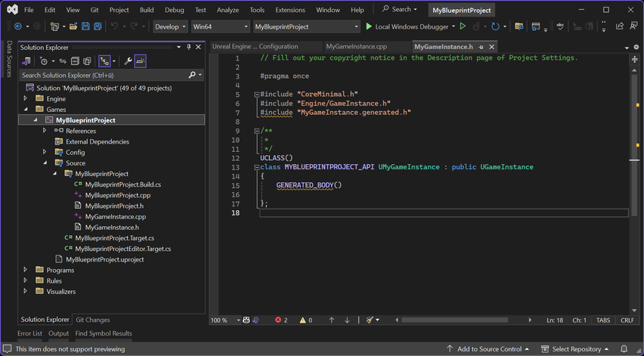Click the Navigate Backward arrow icon
Image resolution: width=644 pixels, height=356 pixels.
pos(17,26)
